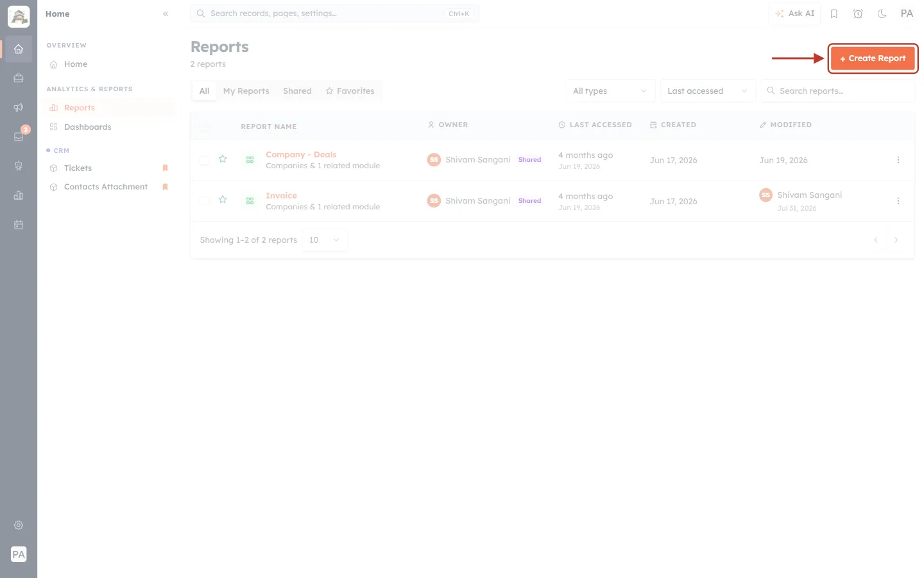Switch to the Shared tab
Screen dimensions: 924x578
[x=297, y=91]
